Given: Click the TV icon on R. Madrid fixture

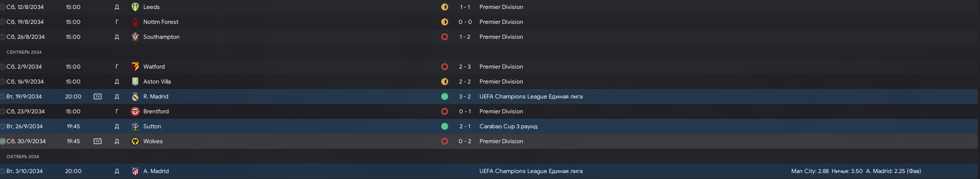Looking at the screenshot, I should point(98,96).
